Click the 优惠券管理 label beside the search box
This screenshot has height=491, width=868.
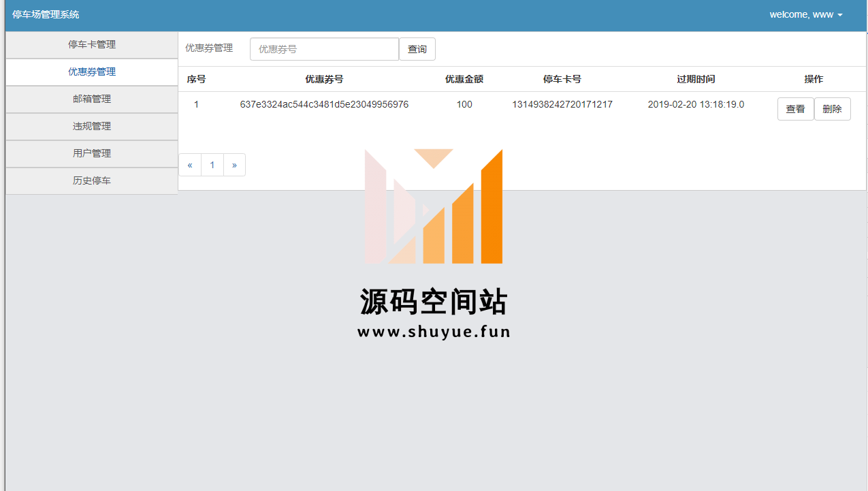coord(209,48)
